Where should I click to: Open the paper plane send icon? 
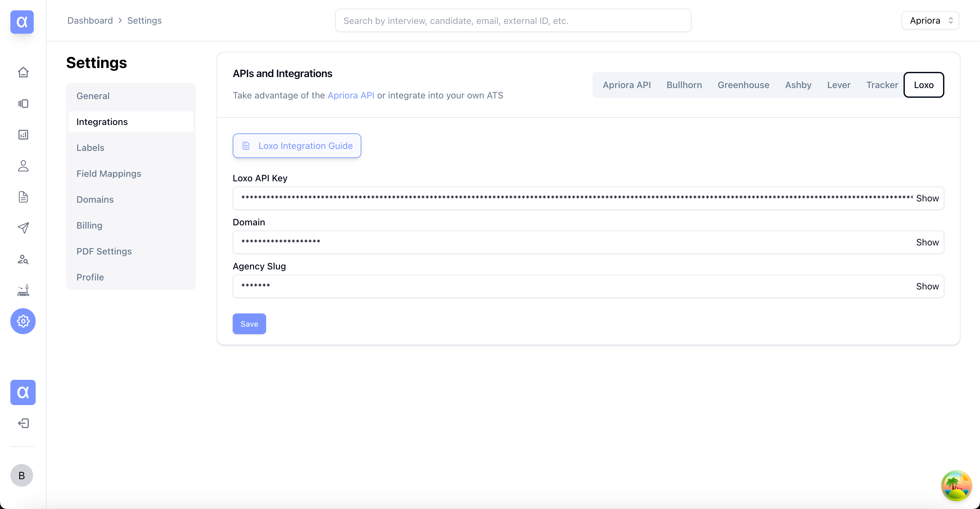(23, 228)
